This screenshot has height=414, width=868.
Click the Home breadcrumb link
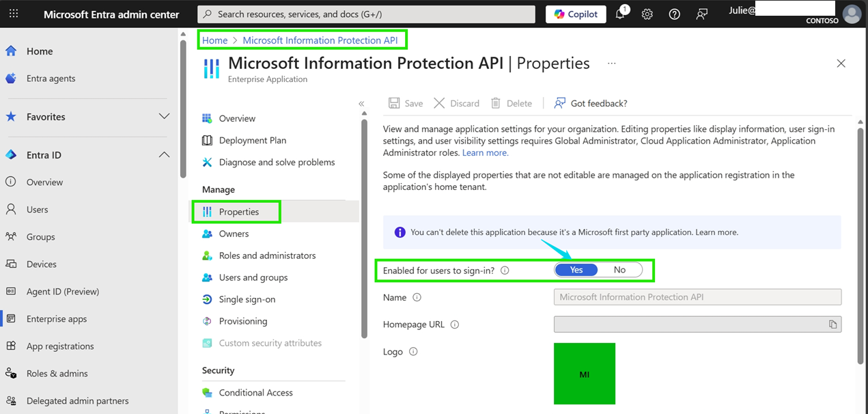pyautogui.click(x=214, y=40)
